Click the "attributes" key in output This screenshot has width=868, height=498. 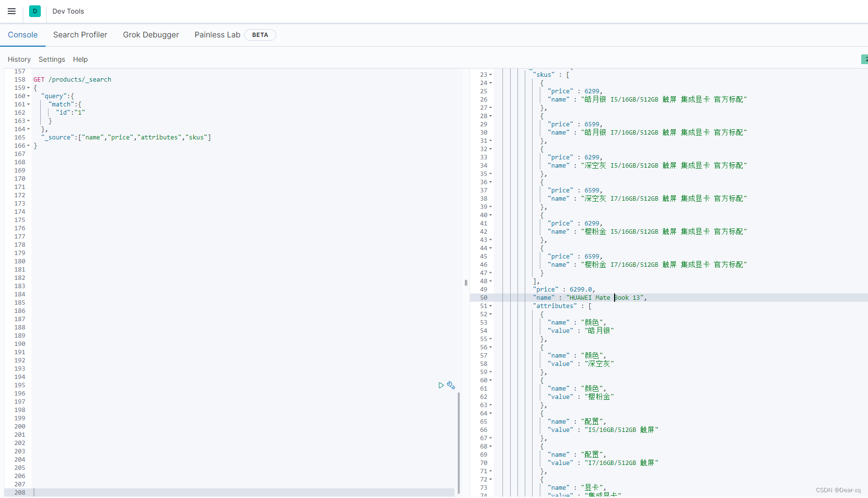[555, 306]
